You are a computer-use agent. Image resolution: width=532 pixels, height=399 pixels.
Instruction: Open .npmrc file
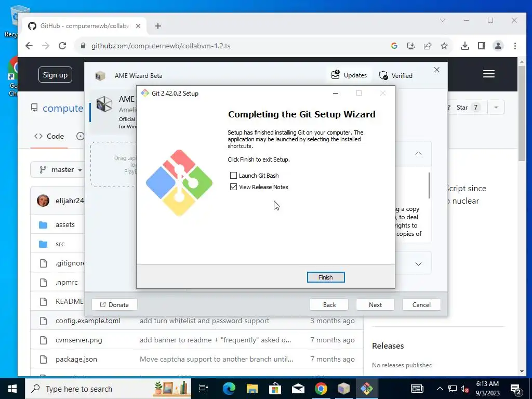point(66,282)
